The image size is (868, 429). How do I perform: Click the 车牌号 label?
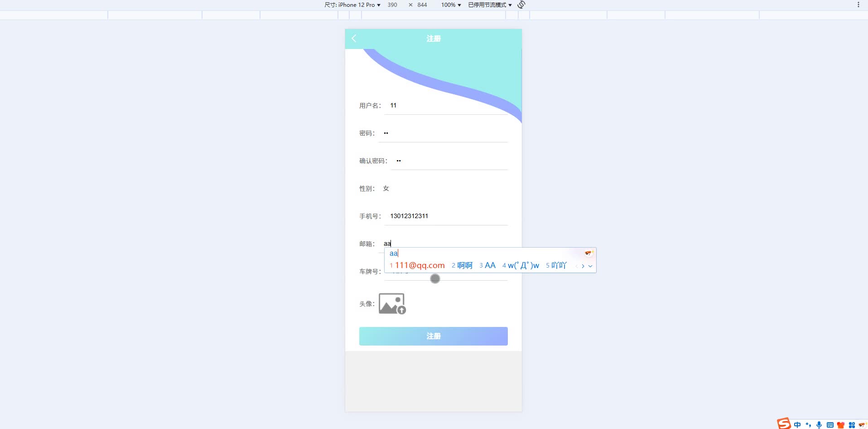coord(370,271)
